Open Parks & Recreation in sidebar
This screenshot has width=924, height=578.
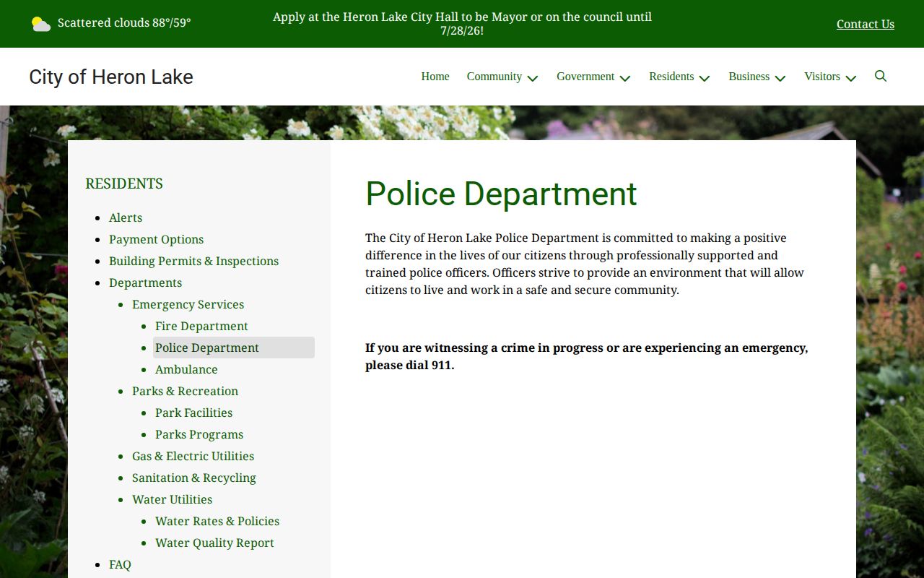(185, 391)
